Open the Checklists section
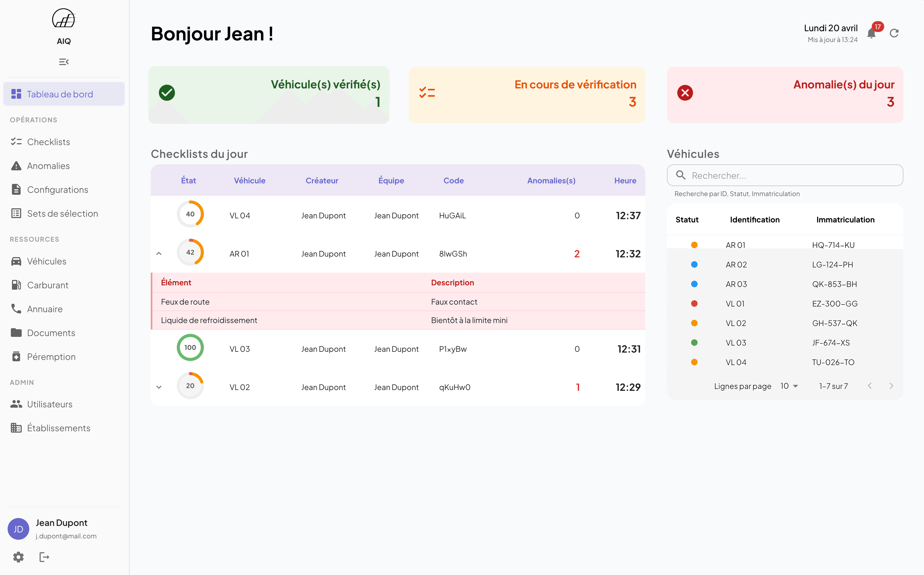The image size is (924, 575). click(x=48, y=142)
